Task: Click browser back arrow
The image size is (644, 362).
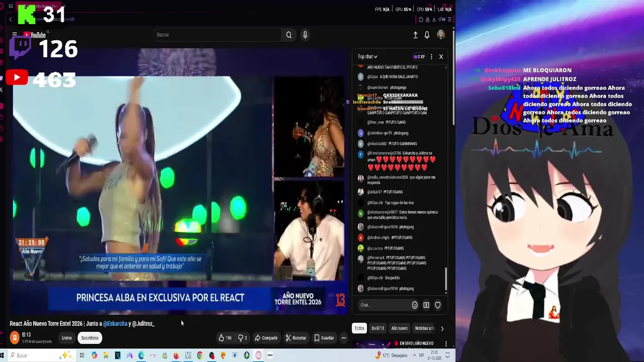Action: 11,20
